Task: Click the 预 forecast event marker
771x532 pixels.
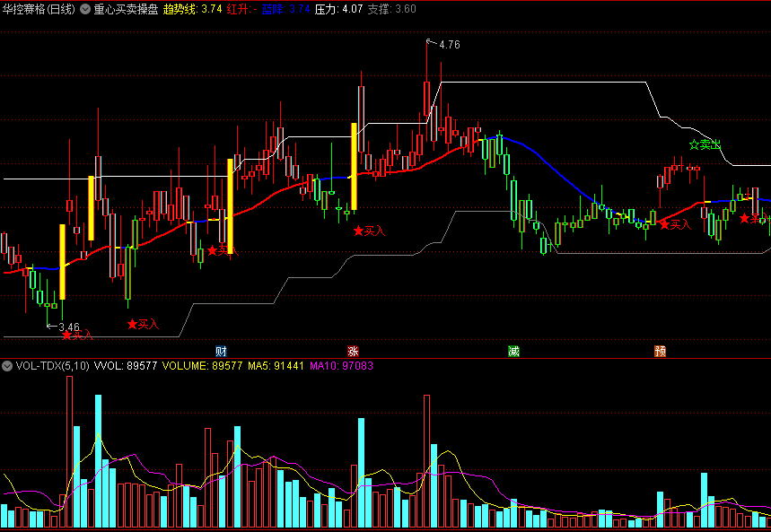Action: pyautogui.click(x=660, y=351)
